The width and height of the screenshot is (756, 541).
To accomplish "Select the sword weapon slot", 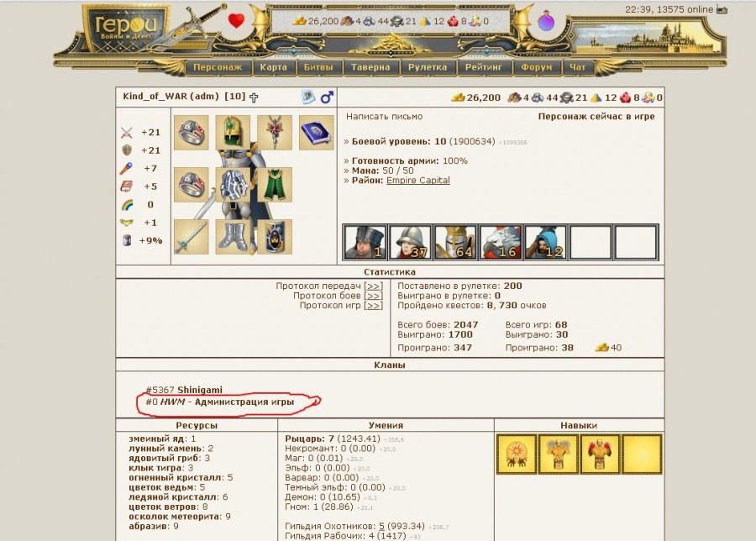I will (x=191, y=237).
